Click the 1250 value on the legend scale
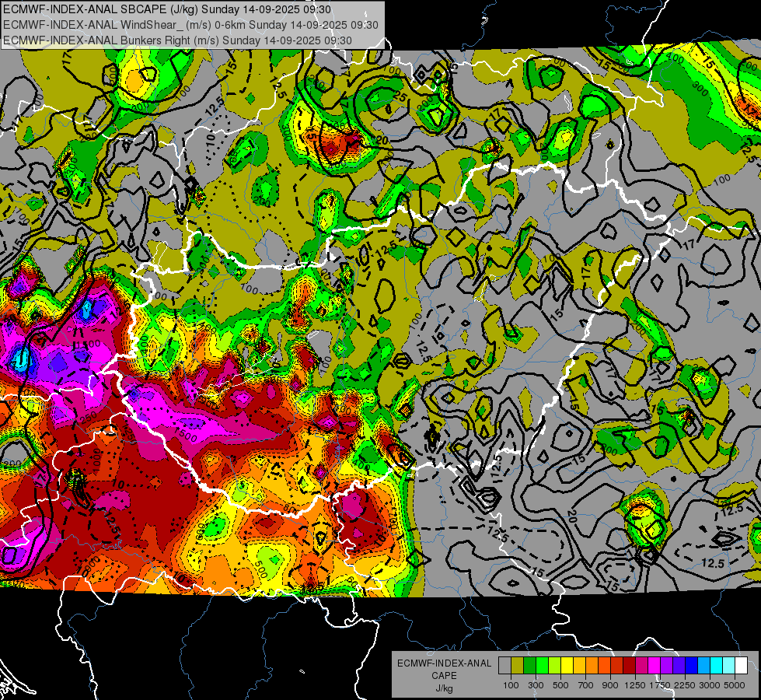 coord(635,685)
